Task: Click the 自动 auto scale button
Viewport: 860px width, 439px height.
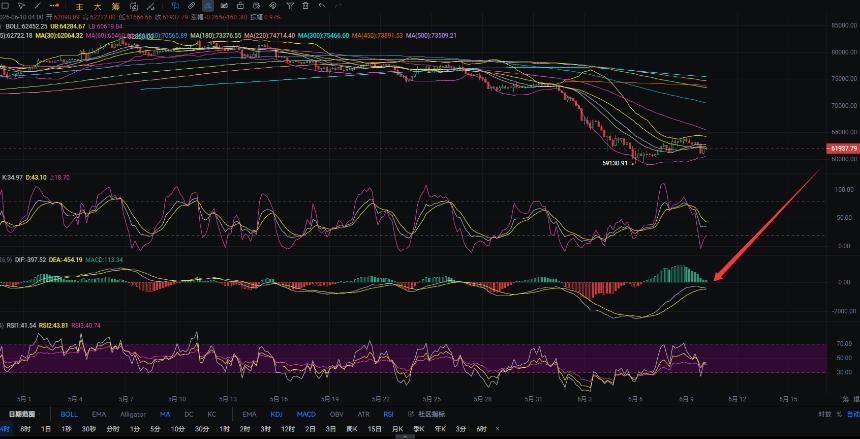Action: 853,414
